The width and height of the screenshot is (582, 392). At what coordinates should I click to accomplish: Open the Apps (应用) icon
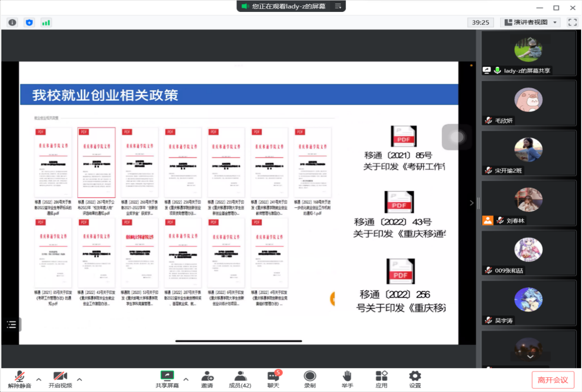381,379
